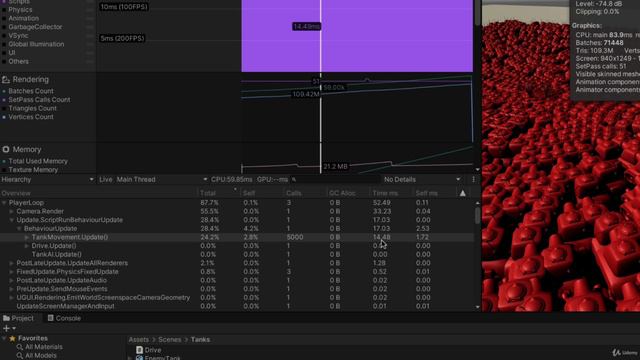Toggle the Others category color marker

[x=4, y=62]
